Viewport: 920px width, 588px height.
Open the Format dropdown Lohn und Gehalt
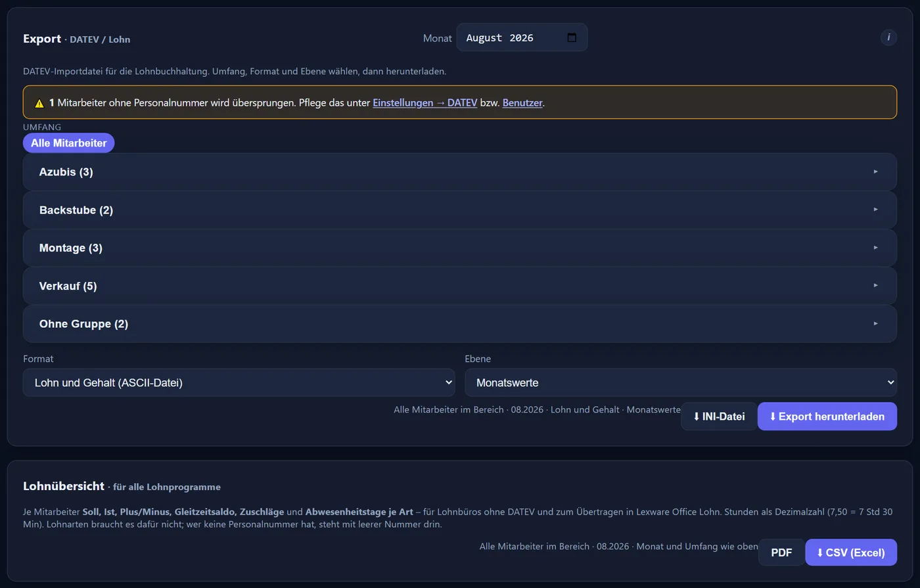tap(239, 382)
